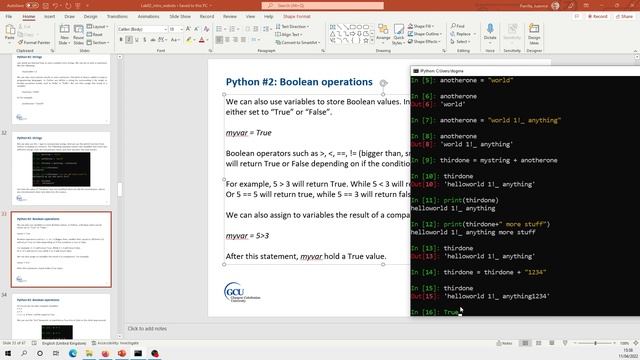
Task: Toggle the Notes pane in status bar
Action: [x=504, y=343]
